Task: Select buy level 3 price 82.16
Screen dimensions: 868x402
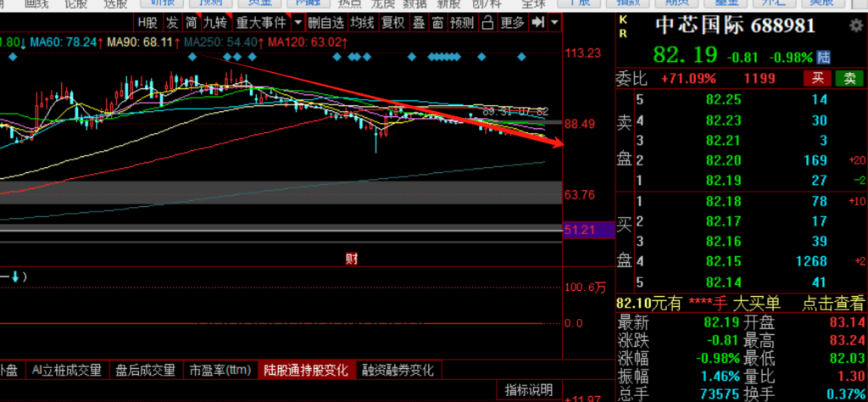Action: [723, 242]
